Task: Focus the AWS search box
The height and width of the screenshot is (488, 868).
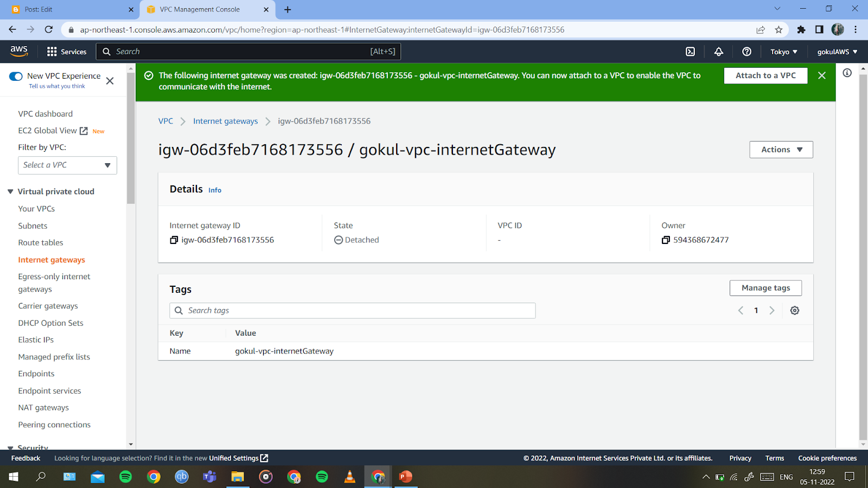Action: (248, 52)
